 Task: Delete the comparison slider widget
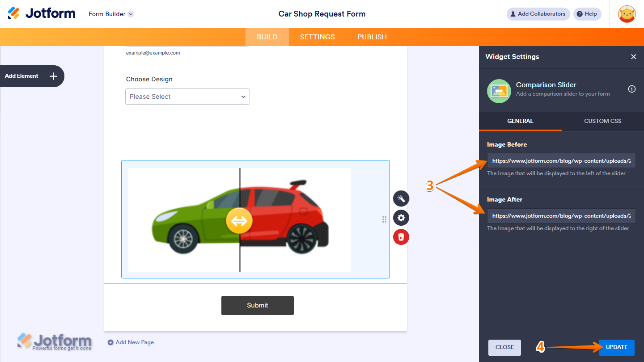point(401,237)
